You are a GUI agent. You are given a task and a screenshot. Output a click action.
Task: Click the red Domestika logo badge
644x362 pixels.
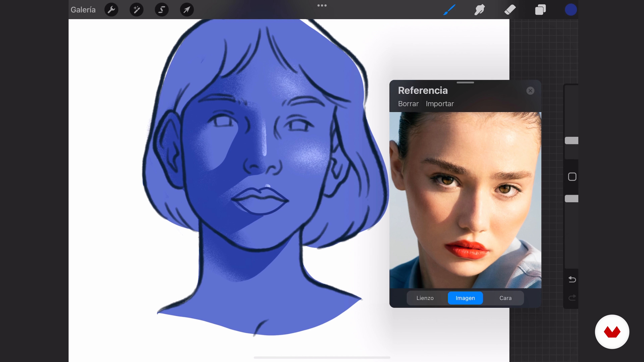tap(612, 332)
